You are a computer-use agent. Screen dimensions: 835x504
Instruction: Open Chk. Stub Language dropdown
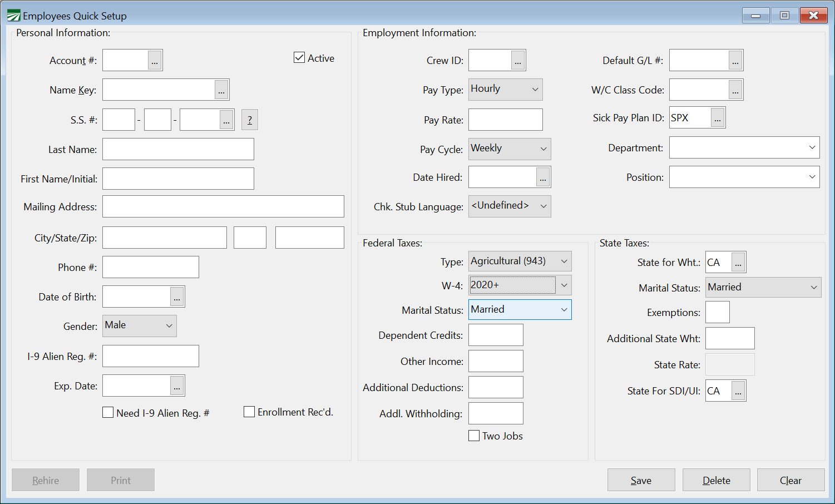[x=510, y=206]
